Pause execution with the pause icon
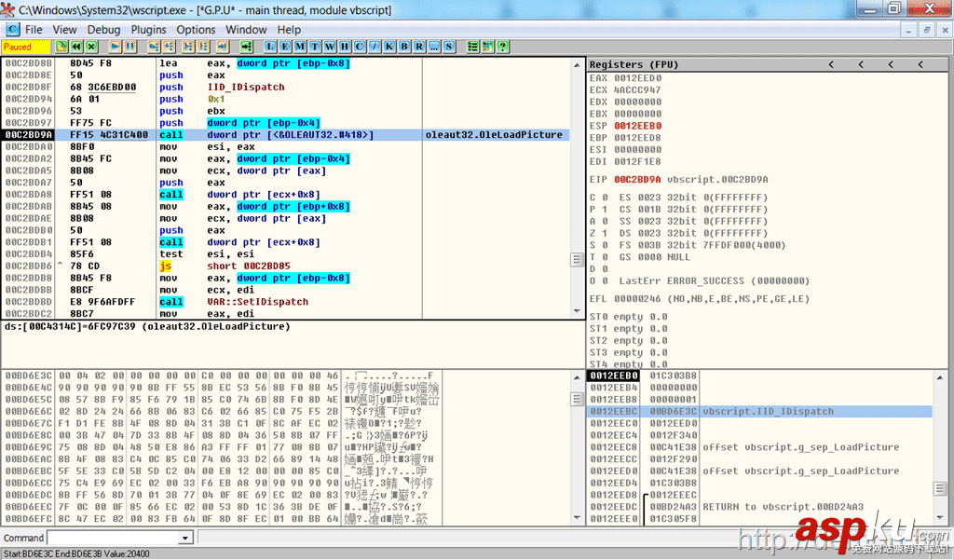954x560 pixels. [129, 47]
